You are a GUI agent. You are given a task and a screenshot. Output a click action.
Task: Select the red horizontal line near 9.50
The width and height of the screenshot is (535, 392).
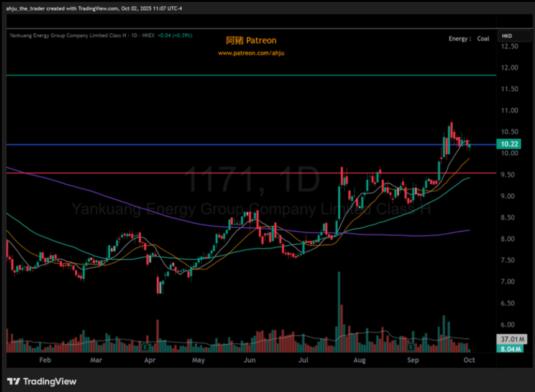click(139, 173)
